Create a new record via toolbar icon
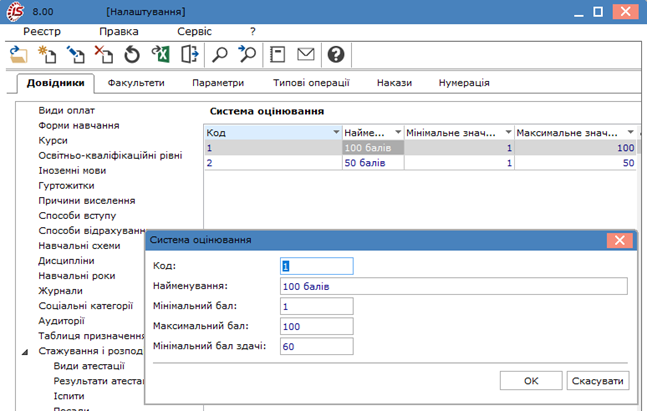 pyautogui.click(x=47, y=54)
